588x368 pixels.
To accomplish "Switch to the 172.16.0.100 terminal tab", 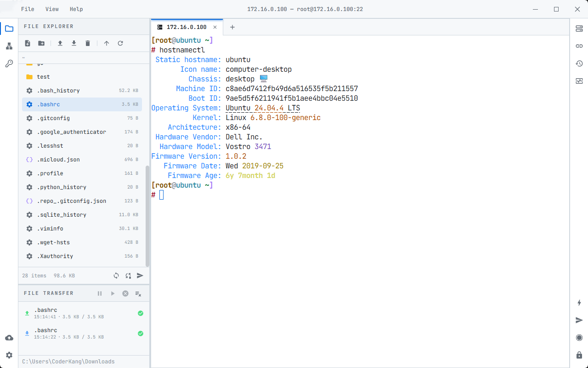I will (187, 27).
